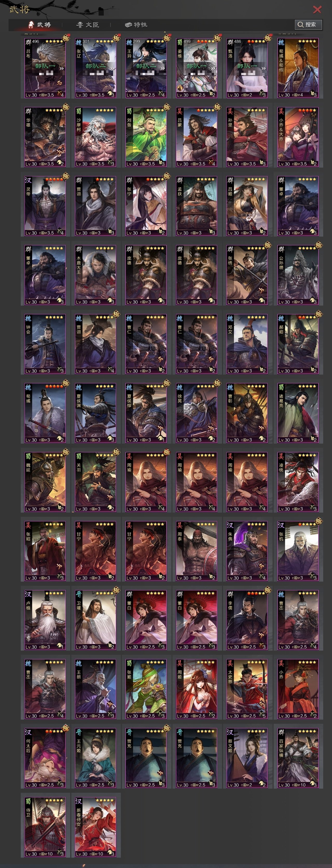Click the magnifier icon in 搜索
Image resolution: width=332 pixels, height=868 pixels.
[x=300, y=25]
